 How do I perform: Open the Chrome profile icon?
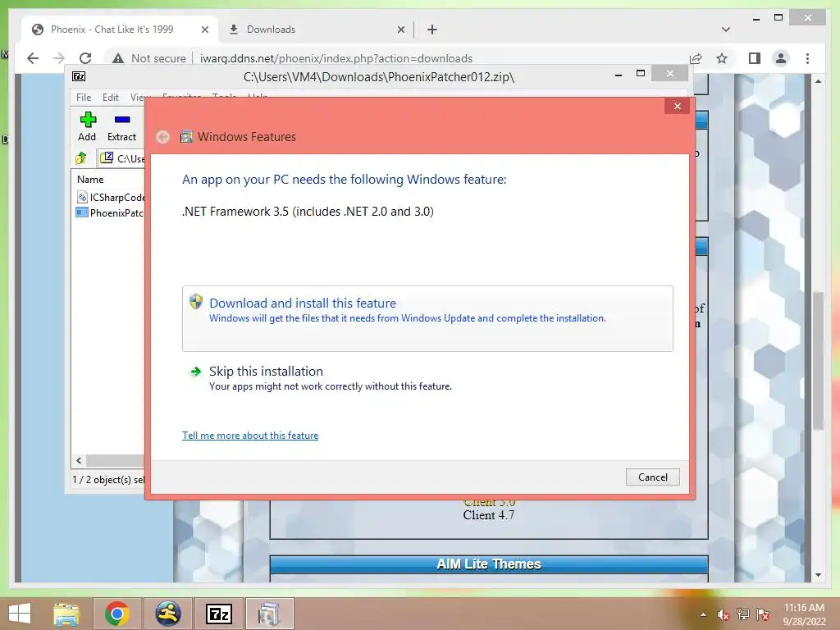coord(781,58)
